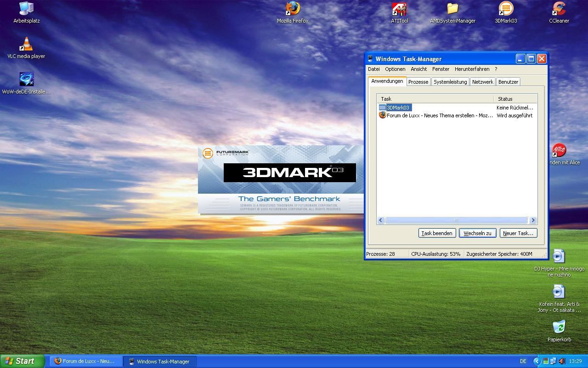Click the 'Keine Rückmel...' status cell
This screenshot has width=588, height=368.
514,108
